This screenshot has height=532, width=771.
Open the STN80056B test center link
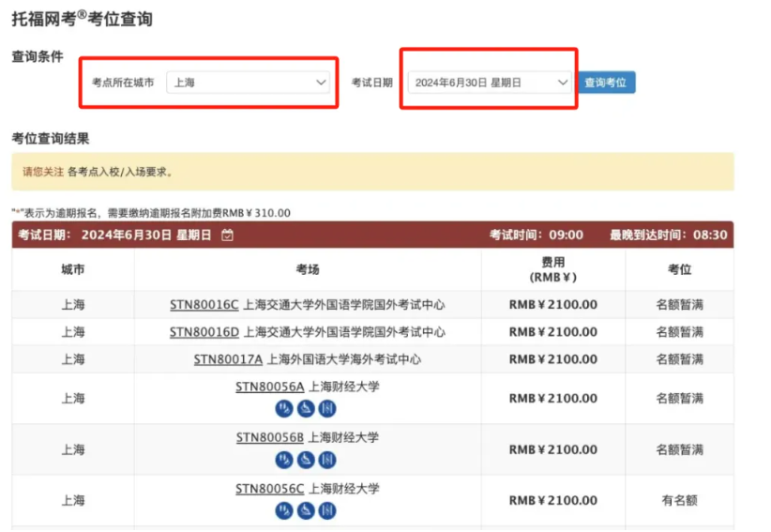point(269,437)
